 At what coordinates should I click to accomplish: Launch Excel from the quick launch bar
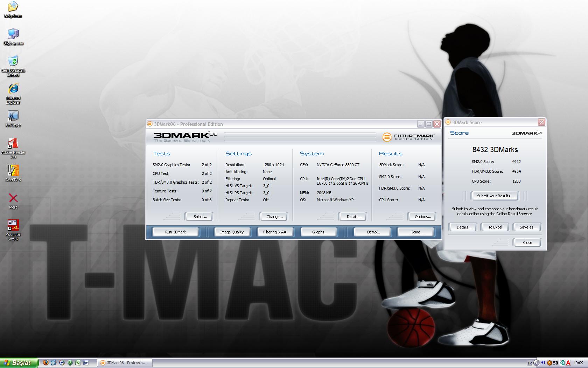point(78,363)
